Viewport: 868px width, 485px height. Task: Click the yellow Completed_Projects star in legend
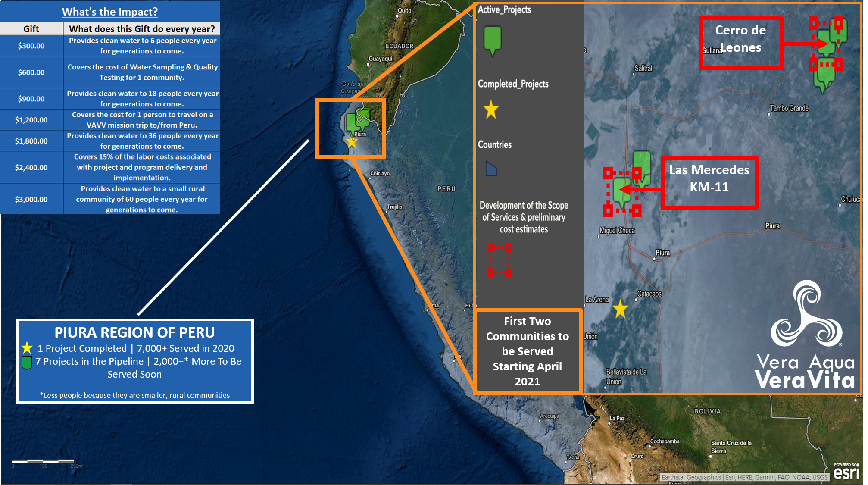pyautogui.click(x=491, y=110)
